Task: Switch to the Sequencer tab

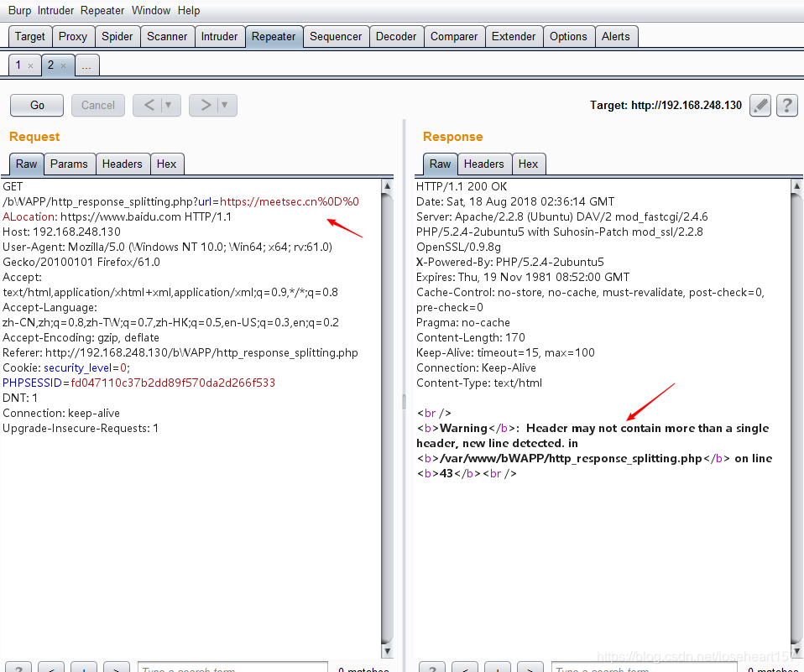Action: click(x=336, y=36)
